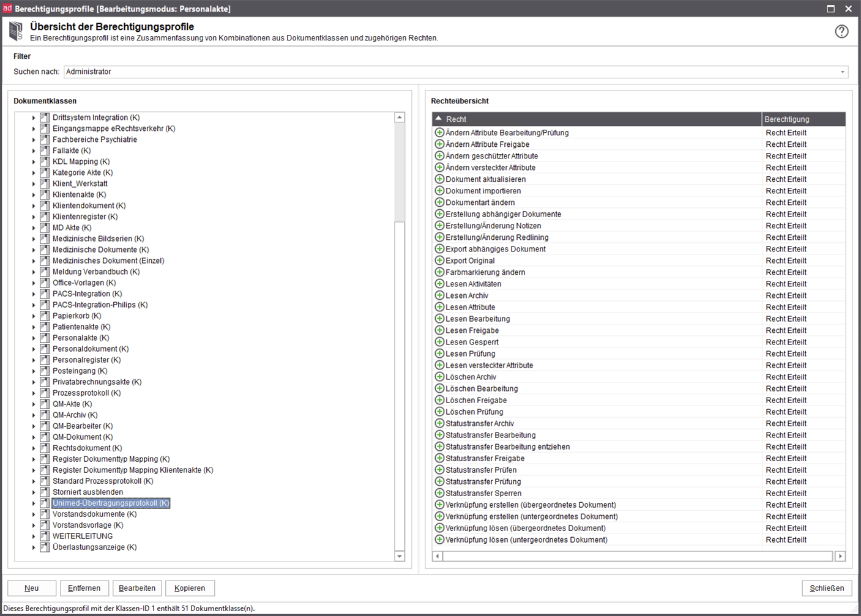
Task: Click the green plus icon beside Lesen Archiv
Action: pyautogui.click(x=439, y=295)
